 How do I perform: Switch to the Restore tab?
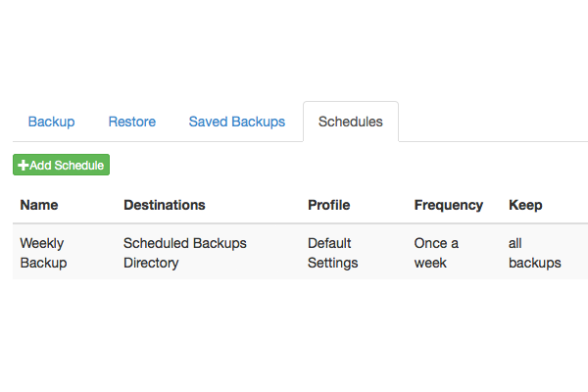point(132,122)
